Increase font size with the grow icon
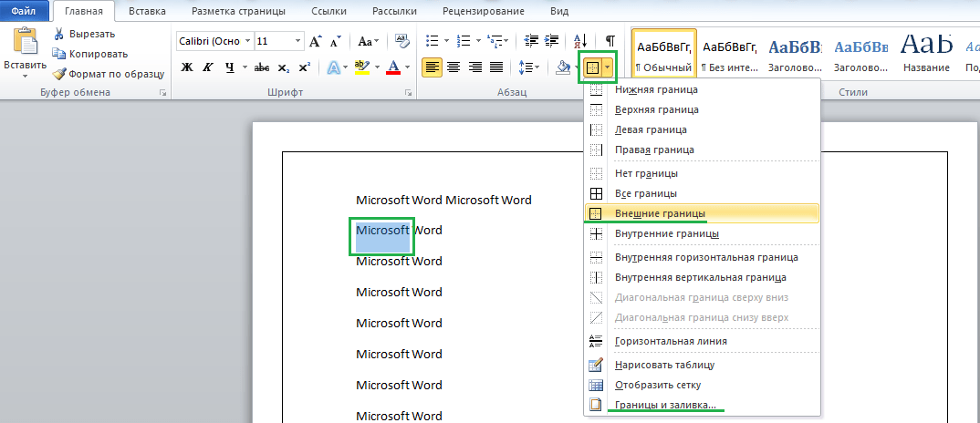This screenshot has width=980, height=423. click(x=315, y=41)
